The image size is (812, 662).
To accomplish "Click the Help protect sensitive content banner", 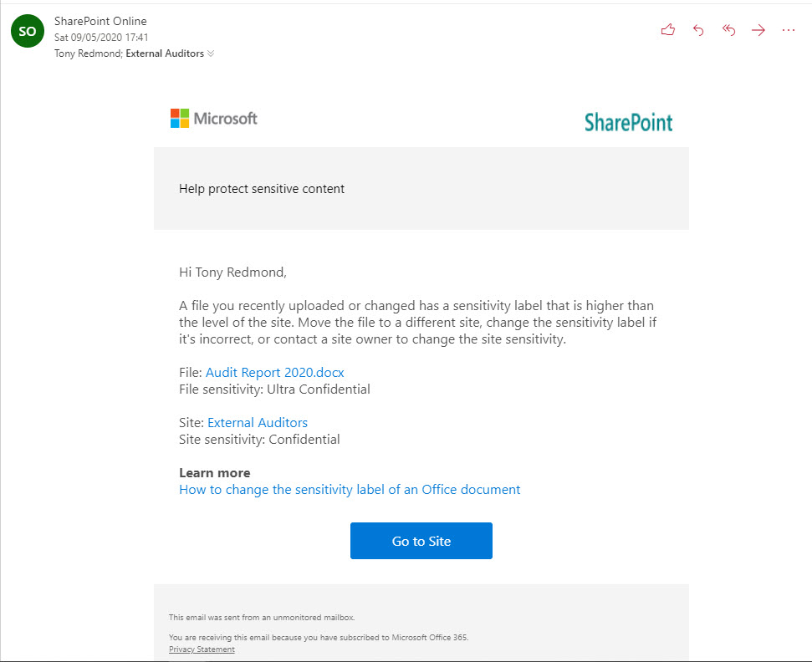I will click(x=421, y=188).
